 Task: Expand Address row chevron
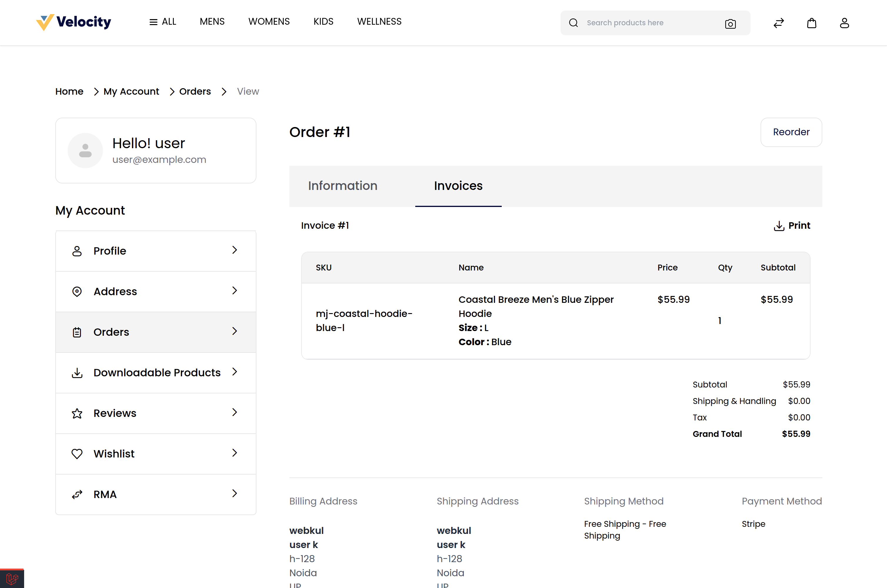pos(234,291)
